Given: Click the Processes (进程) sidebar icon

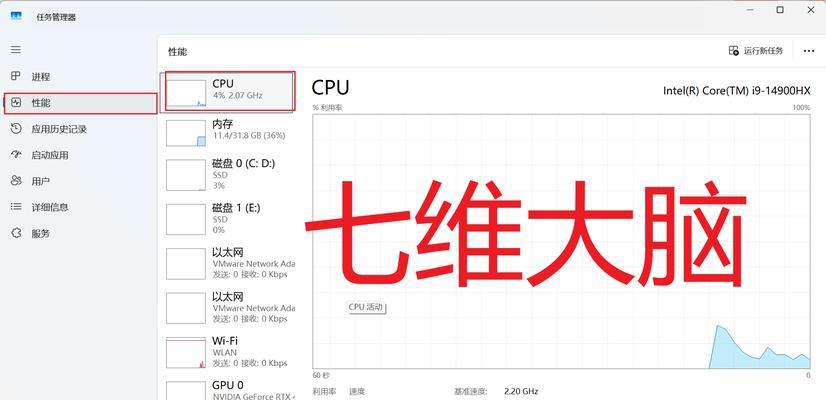Looking at the screenshot, I should pos(16,76).
